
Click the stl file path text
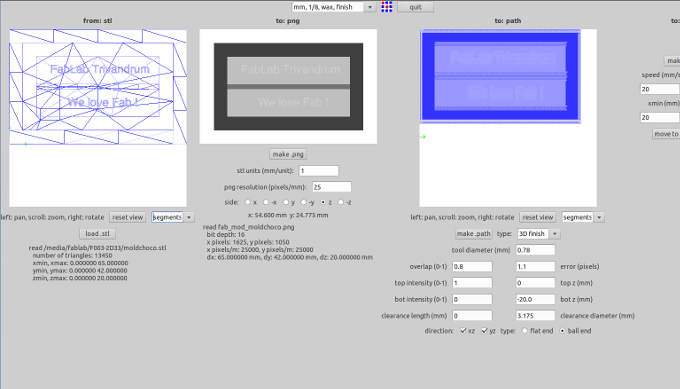point(98,248)
